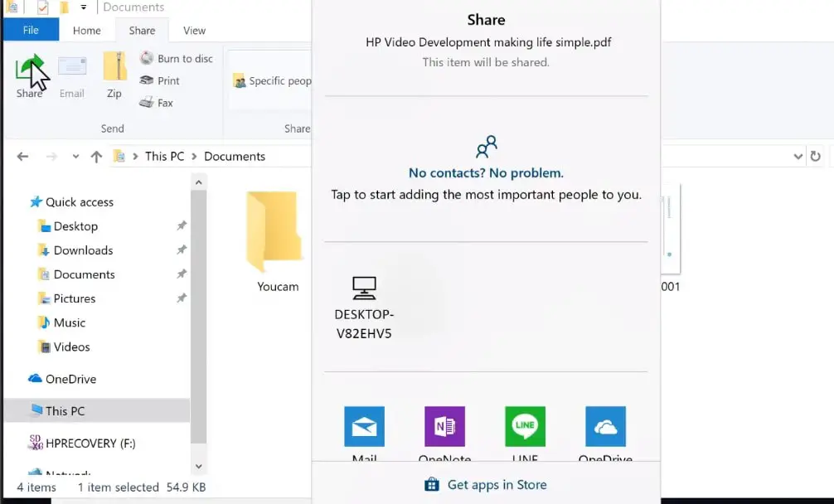Select the Share ribbon tab

tap(142, 31)
